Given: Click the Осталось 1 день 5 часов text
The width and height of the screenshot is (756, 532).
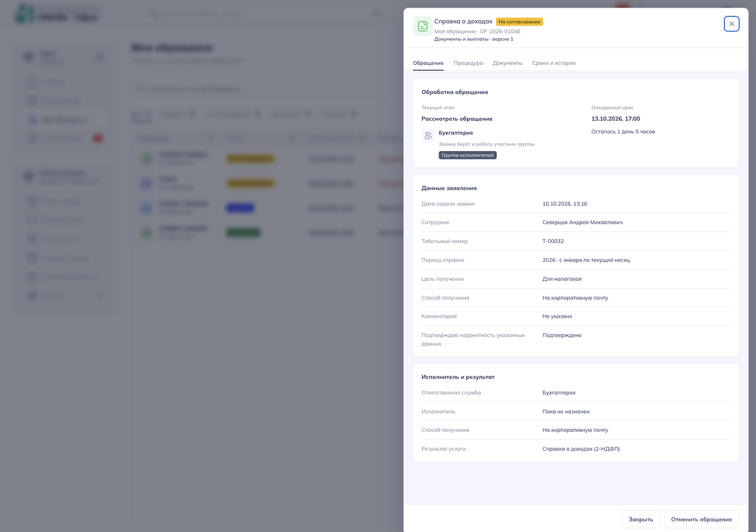Looking at the screenshot, I should (623, 132).
